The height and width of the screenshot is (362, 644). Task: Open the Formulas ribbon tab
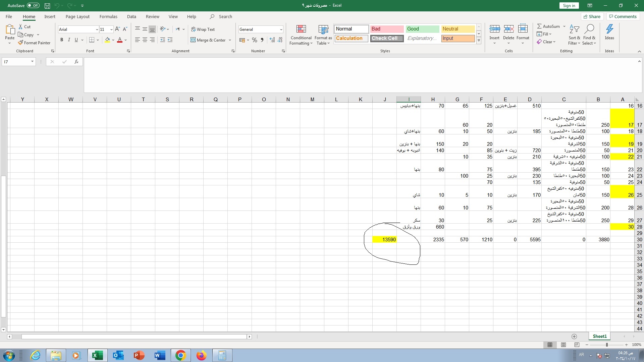pos(108,16)
